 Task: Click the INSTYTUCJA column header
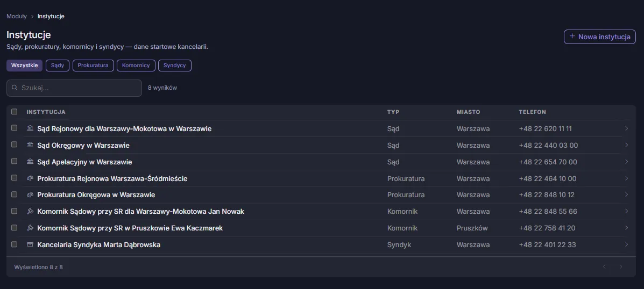coord(46,112)
